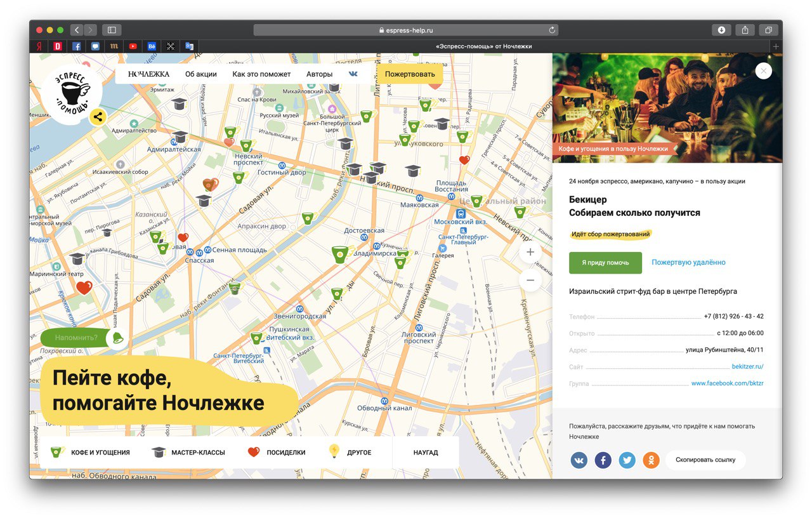This screenshot has height=518, width=812.
Task: Click the Московский вкз. station label
Action: coord(461,222)
